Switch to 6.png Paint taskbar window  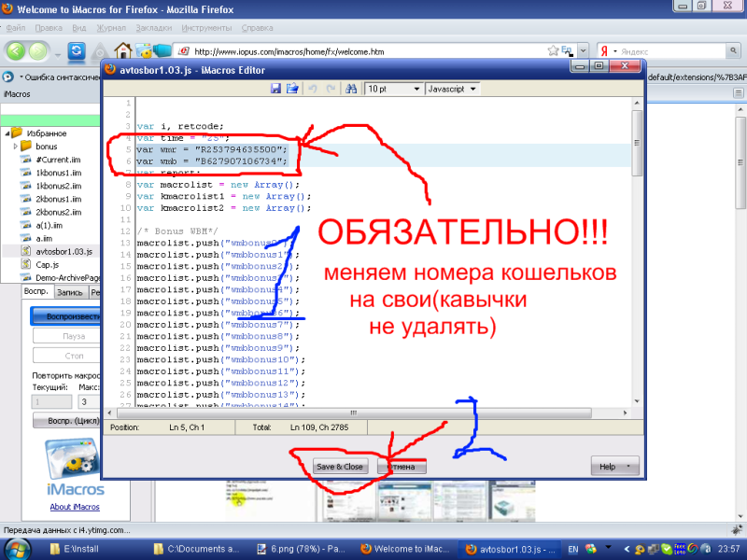tap(301, 549)
